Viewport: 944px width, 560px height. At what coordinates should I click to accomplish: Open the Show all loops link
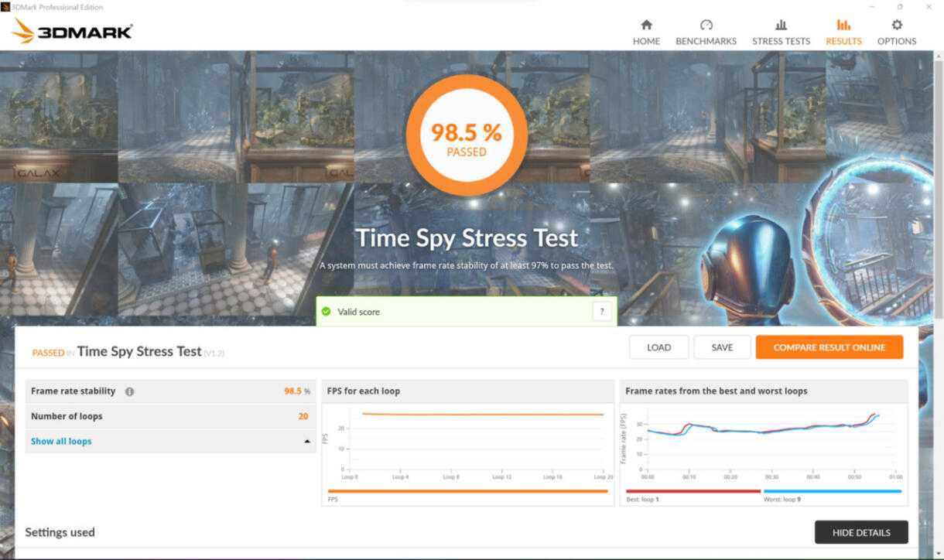pyautogui.click(x=61, y=442)
